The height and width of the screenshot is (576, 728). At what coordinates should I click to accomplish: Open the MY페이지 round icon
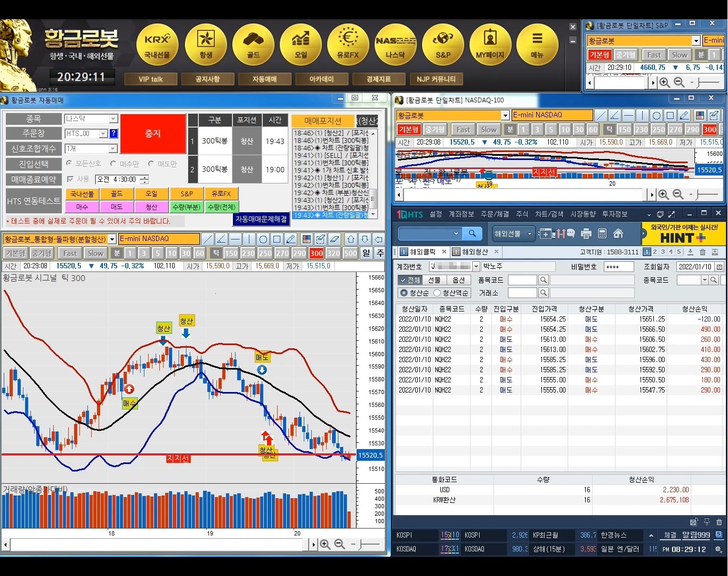click(x=490, y=45)
